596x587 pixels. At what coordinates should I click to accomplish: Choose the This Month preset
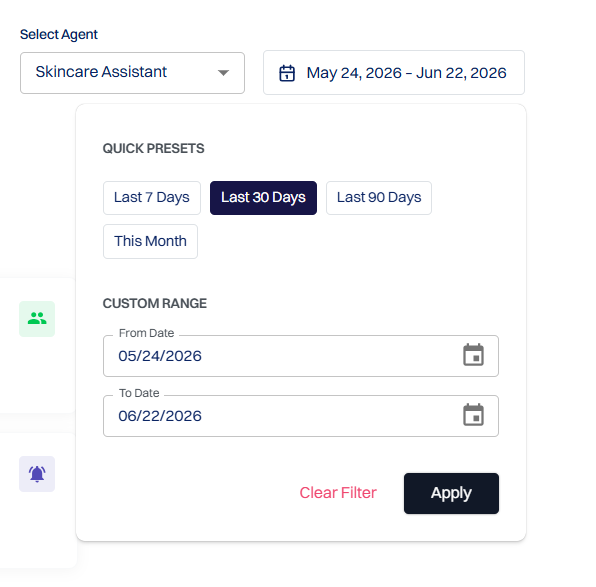coord(150,241)
